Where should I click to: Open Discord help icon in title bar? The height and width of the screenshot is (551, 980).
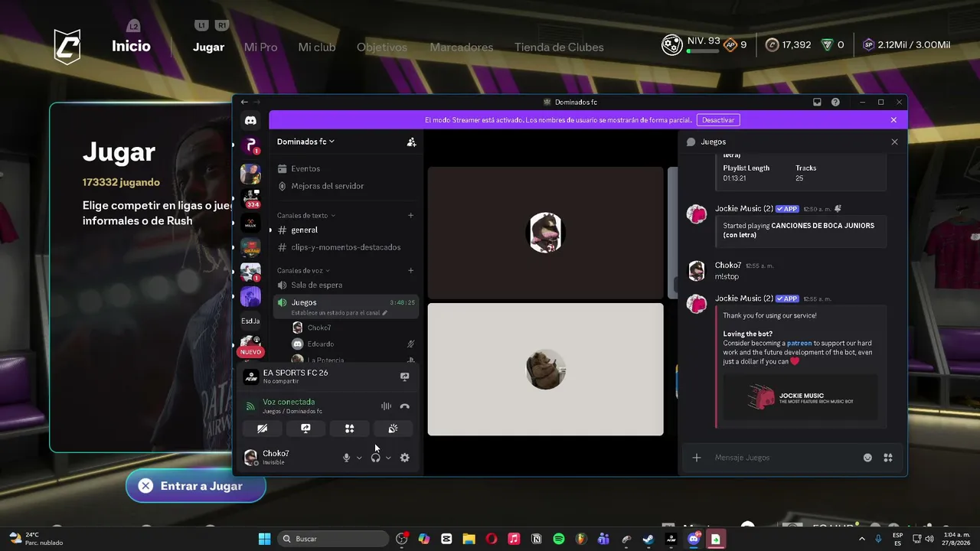pyautogui.click(x=835, y=102)
